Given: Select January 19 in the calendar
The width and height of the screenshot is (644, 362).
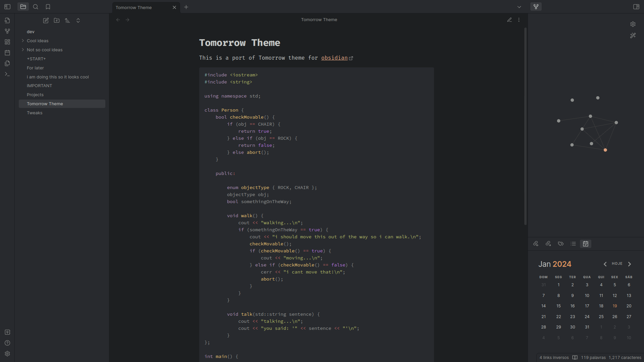Looking at the screenshot, I should click(615, 306).
